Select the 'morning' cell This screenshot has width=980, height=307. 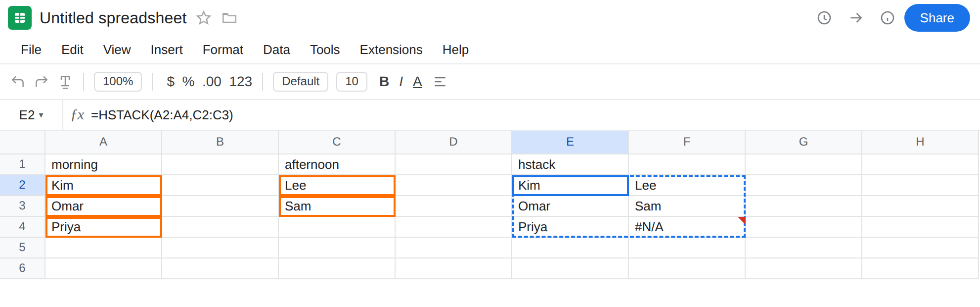[x=103, y=164]
